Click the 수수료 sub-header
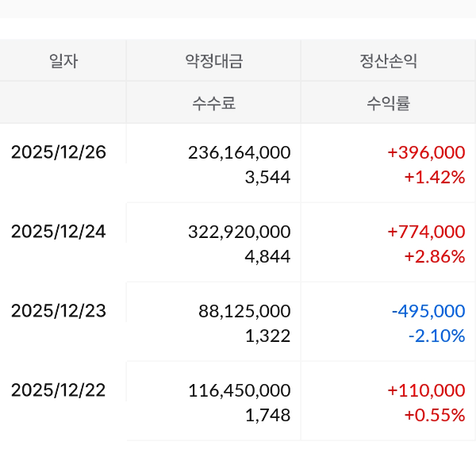476x476 pixels. tap(213, 103)
